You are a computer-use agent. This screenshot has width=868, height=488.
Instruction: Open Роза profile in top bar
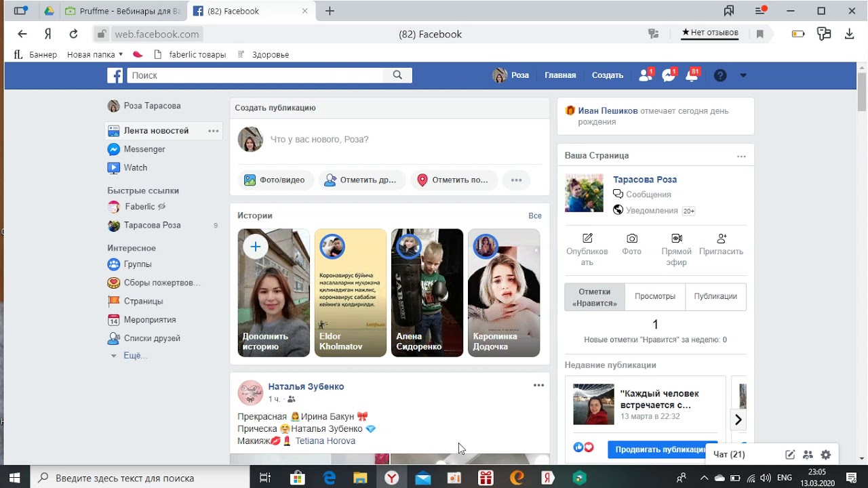click(511, 75)
